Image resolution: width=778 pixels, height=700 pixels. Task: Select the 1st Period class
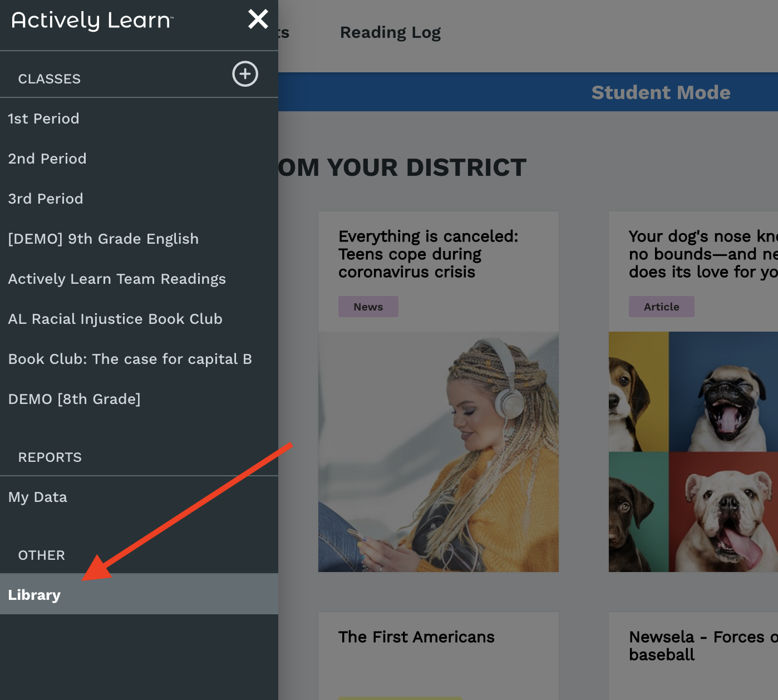tap(43, 118)
